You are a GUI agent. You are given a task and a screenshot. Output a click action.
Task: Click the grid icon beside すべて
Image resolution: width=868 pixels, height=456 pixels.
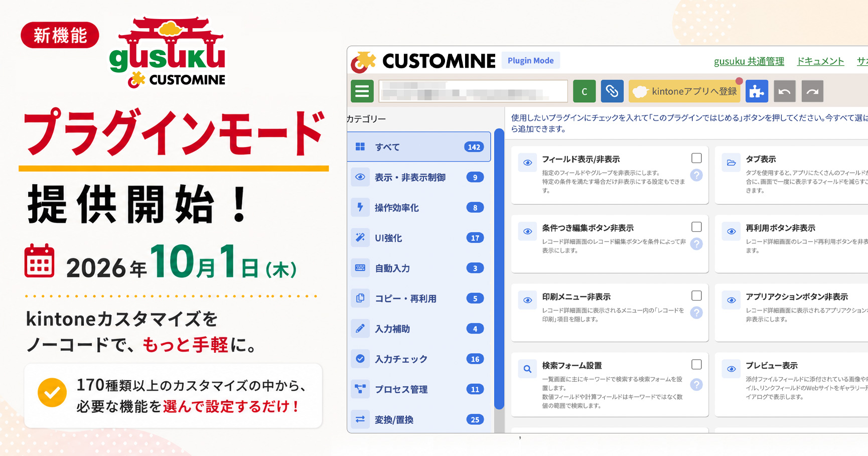360,146
